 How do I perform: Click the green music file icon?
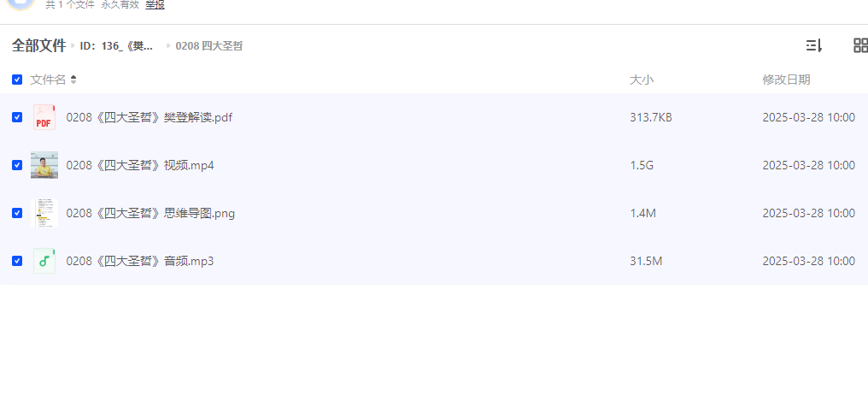[x=44, y=261]
